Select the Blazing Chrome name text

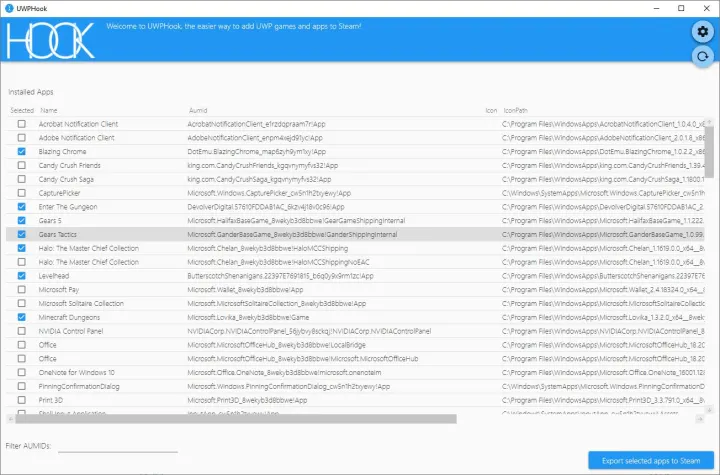tap(62, 152)
